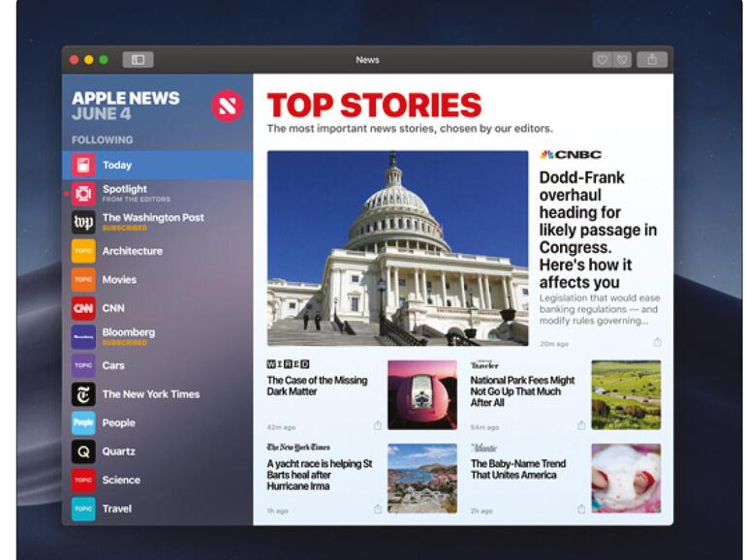This screenshot has height=560, width=746.
Task: Open the CNN channel label
Action: coord(113,308)
